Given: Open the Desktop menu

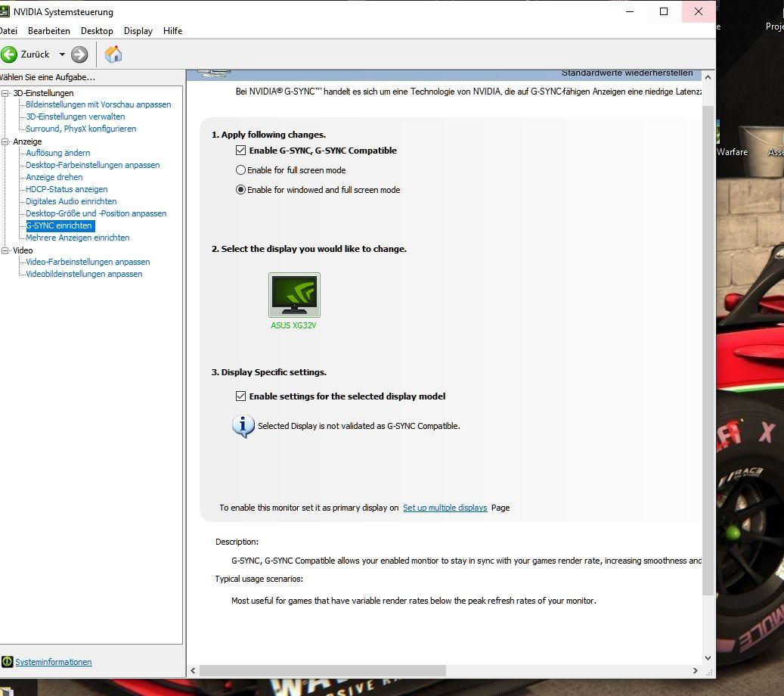Looking at the screenshot, I should (x=97, y=31).
